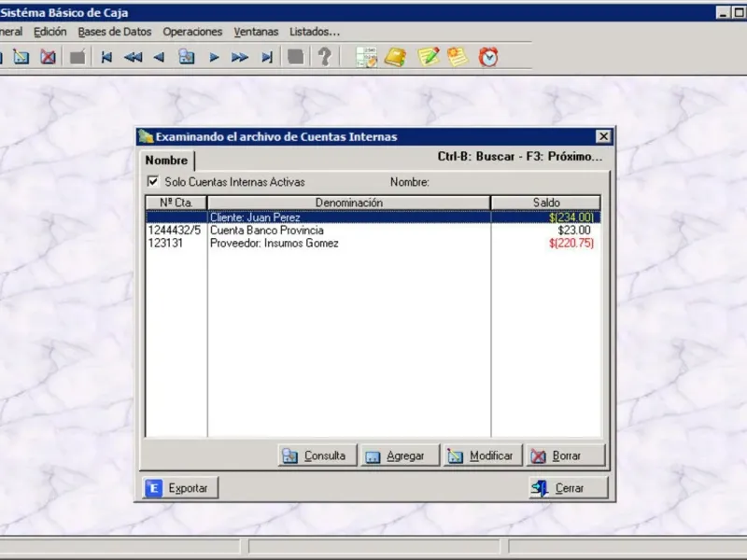Open the calculator spreadsheet toolbar icon

pos(366,57)
